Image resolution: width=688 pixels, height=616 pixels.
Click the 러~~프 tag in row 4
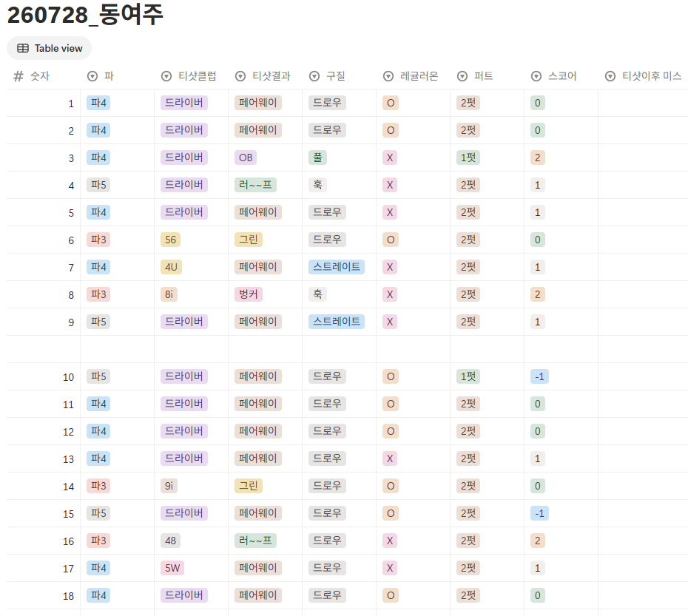coord(255,185)
